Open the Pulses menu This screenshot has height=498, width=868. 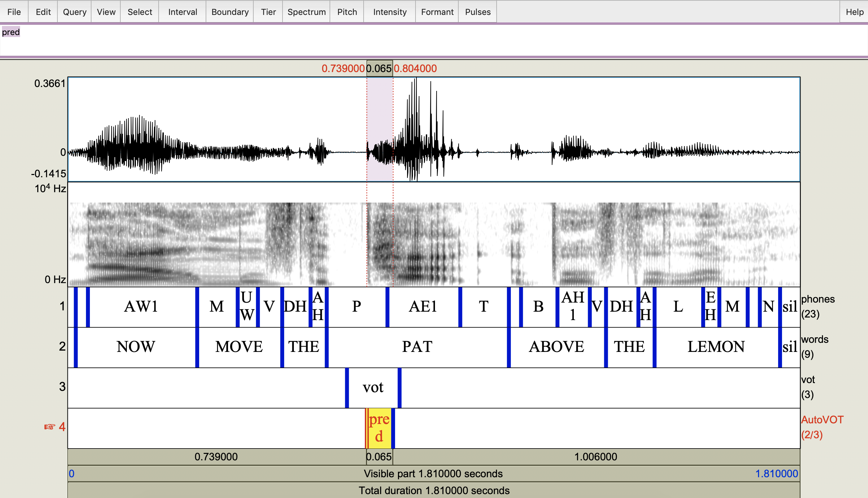tap(478, 12)
